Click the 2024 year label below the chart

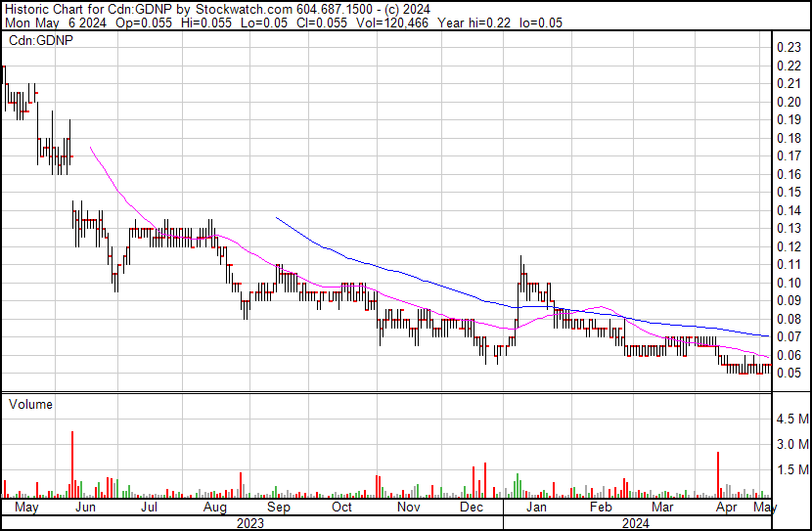(637, 523)
